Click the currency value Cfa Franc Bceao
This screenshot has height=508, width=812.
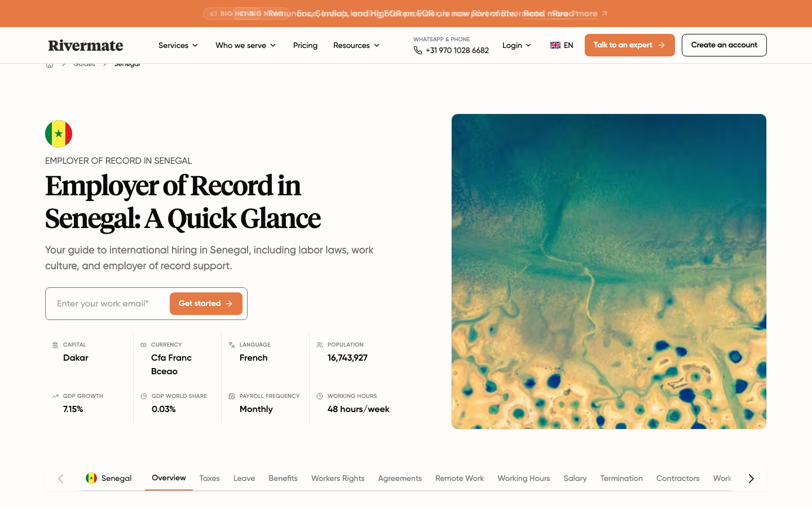(x=171, y=365)
